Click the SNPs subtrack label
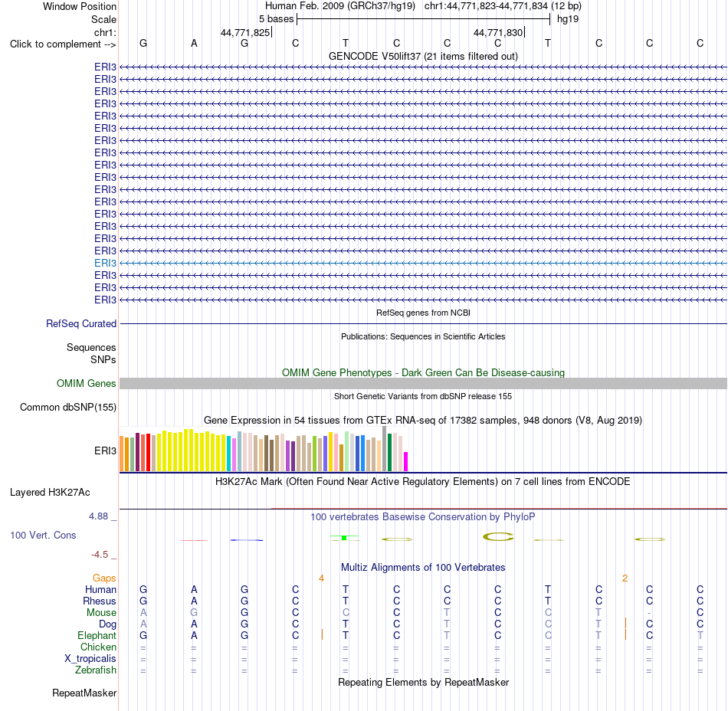Screen dimensions: 728x711 coord(103,359)
